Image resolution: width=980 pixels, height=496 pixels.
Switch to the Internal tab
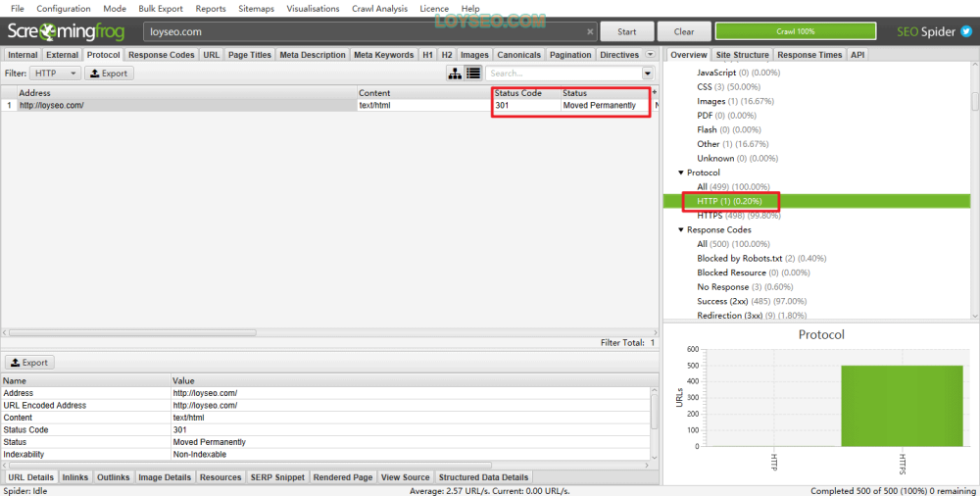click(23, 55)
